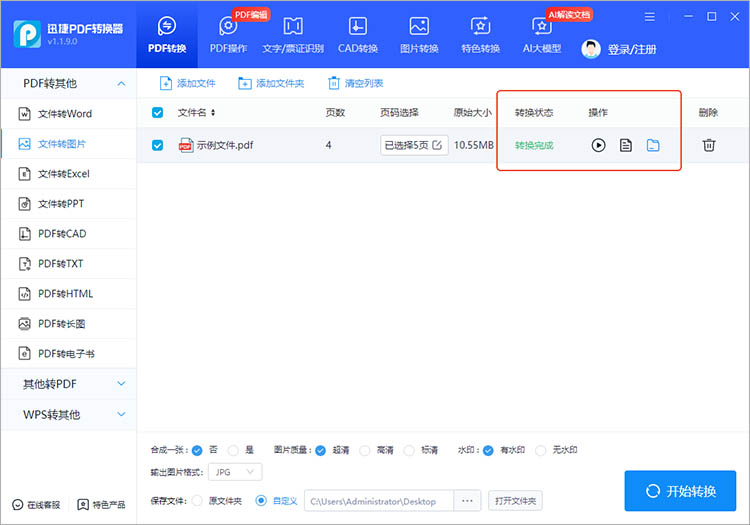Viewport: 750px width, 525px height.
Task: Click the 示例文件.pdf file name
Action: point(225,145)
